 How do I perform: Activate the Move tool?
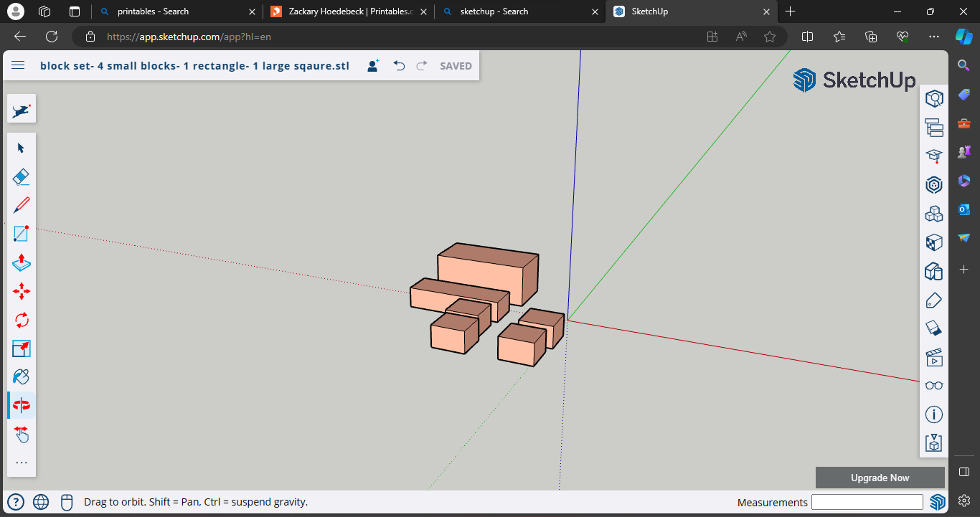(x=21, y=292)
